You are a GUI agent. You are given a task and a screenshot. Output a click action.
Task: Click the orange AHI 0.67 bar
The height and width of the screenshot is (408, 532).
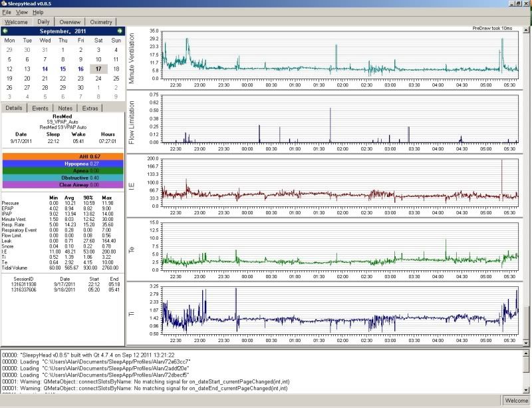pyautogui.click(x=63, y=156)
